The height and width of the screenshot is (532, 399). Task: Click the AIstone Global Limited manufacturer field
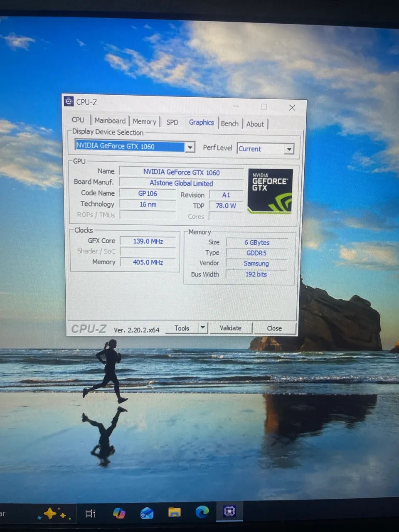[181, 183]
